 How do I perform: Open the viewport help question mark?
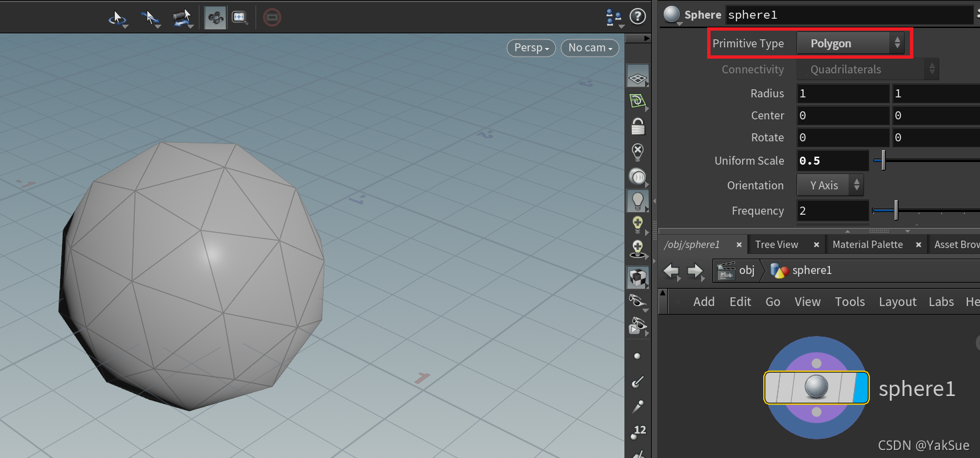(638, 17)
